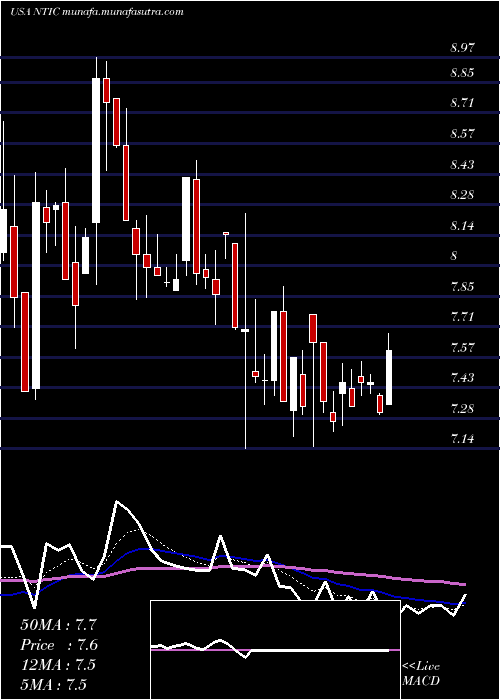This screenshot has height=700, width=500.
Task: Click the 8.57 price axis label
Action: (463, 133)
